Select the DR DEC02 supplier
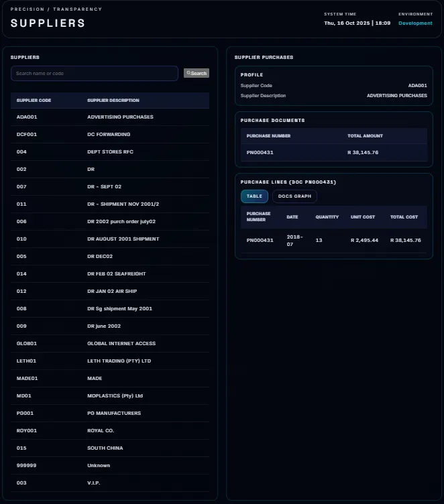The image size is (444, 504). [x=110, y=256]
